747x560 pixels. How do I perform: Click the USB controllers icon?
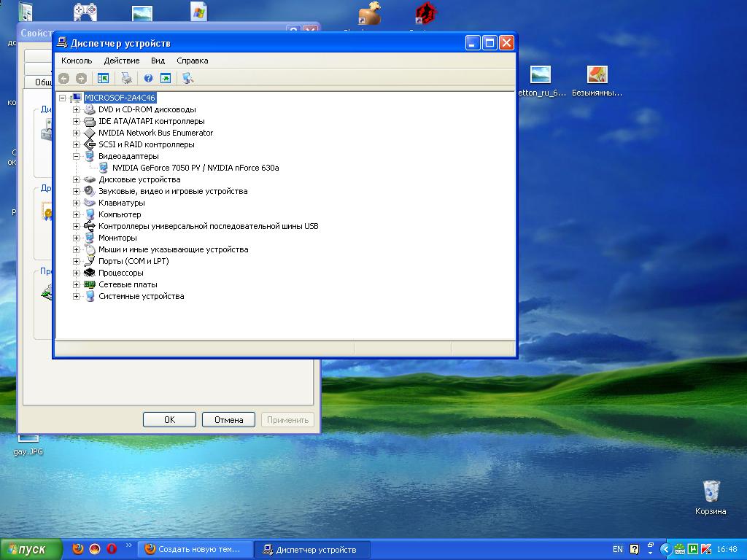(90, 226)
